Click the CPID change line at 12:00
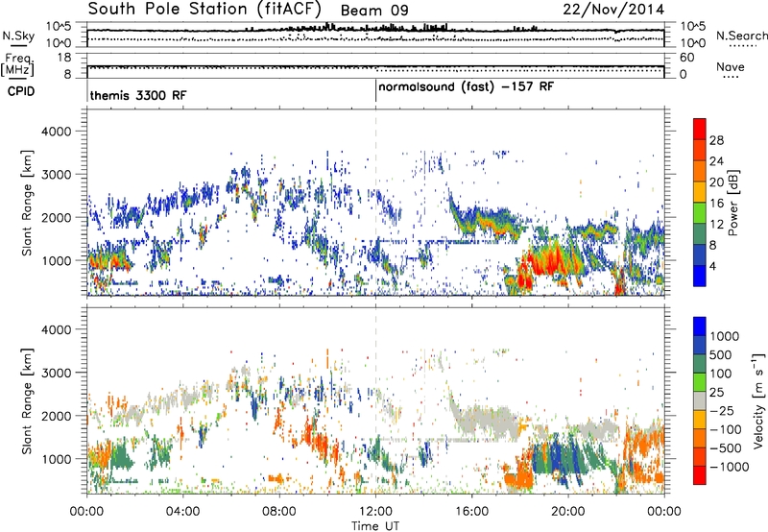The width and height of the screenshot is (768, 532). click(375, 91)
